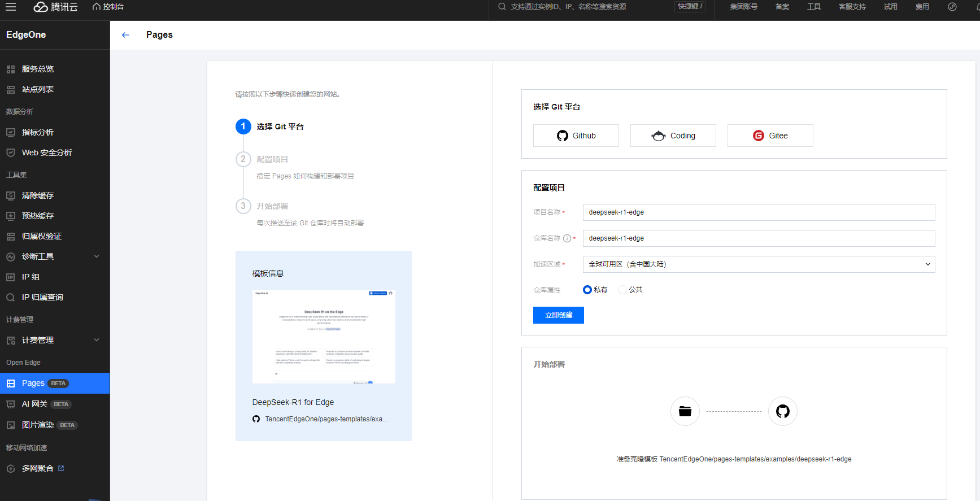This screenshot has height=501, width=980.
Task: Open the TencentEdgeOne/pages-templates repository link
Action: click(326, 419)
